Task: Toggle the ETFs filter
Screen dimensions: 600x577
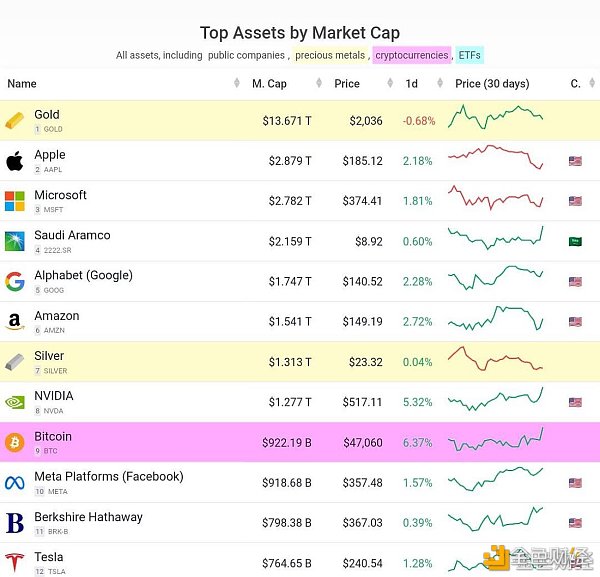Action: click(470, 56)
